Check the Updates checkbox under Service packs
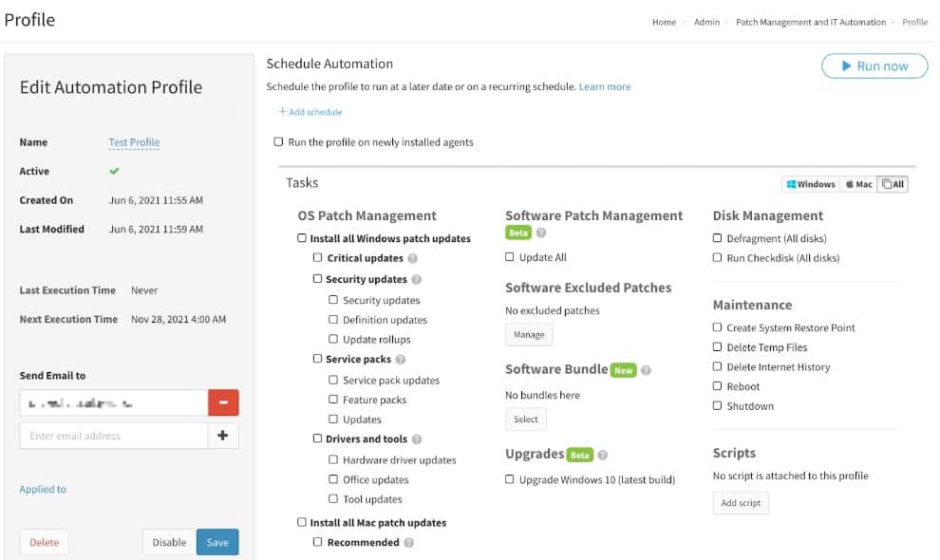The height and width of the screenshot is (560, 940). pyautogui.click(x=332, y=419)
